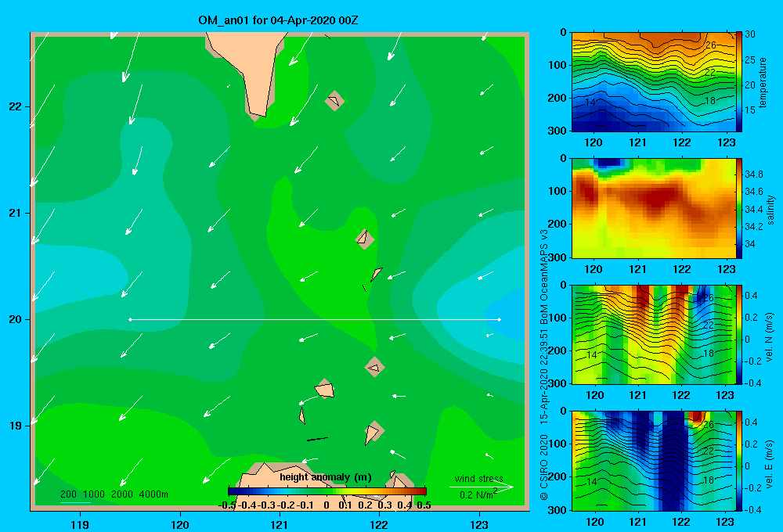Click the "vel. N (m/s)" label
Image resolution: width=783 pixels, height=532 pixels.
point(770,337)
